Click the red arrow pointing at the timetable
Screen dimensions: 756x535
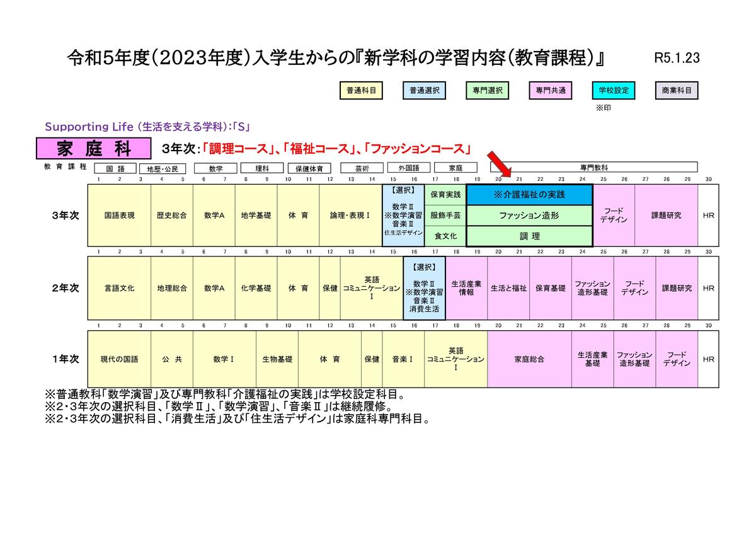pos(501,162)
